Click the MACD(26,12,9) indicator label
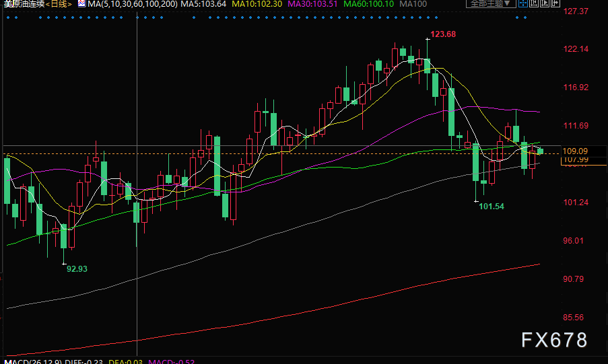This screenshot has width=608, height=364. pyautogui.click(x=33, y=362)
